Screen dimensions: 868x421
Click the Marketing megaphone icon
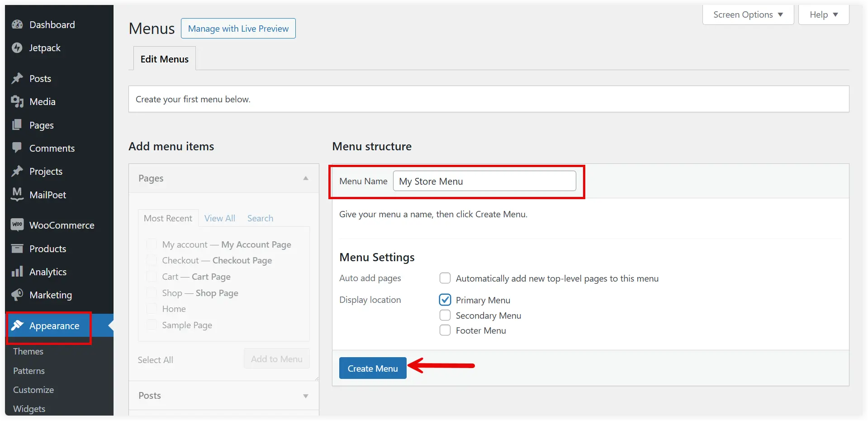click(x=17, y=295)
